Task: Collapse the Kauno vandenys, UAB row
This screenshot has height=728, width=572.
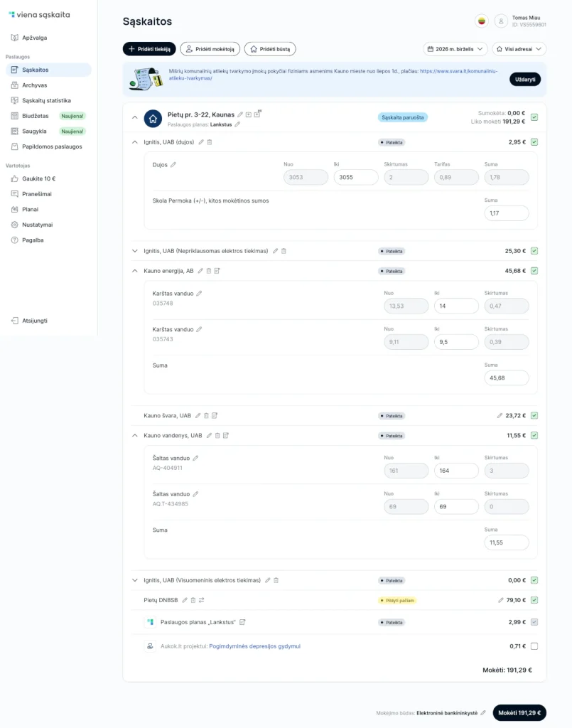Action: (135, 436)
